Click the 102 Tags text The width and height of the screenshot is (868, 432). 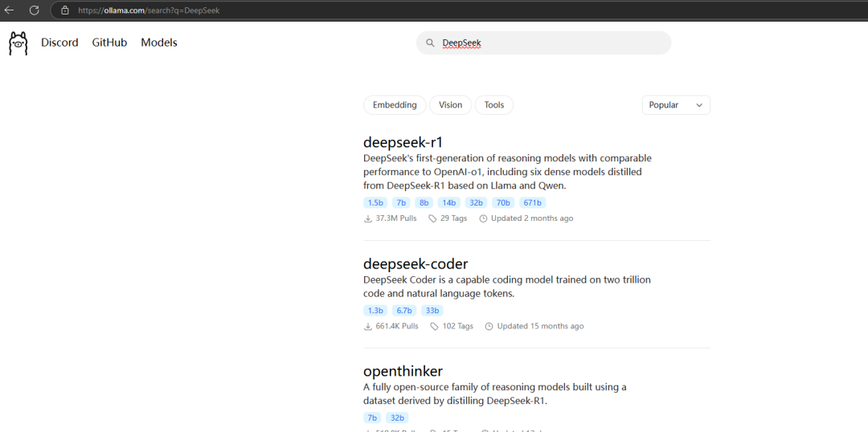[x=458, y=326]
